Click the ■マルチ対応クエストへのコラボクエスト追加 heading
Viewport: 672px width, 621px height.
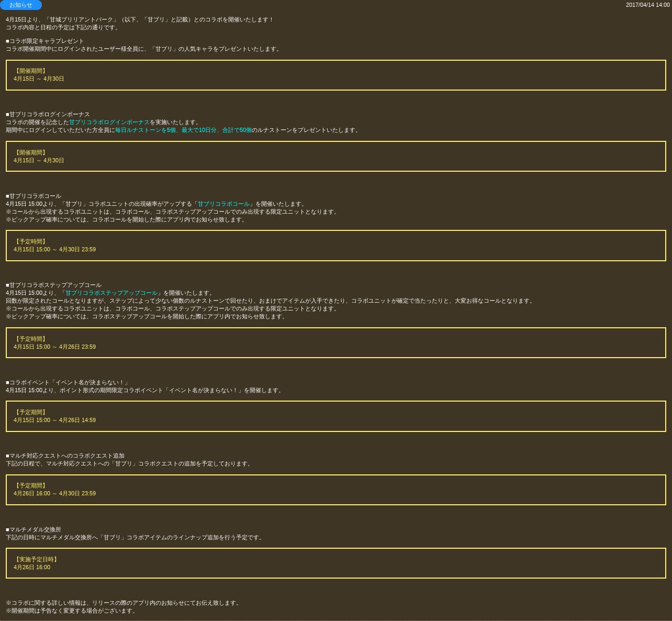[x=65, y=456]
